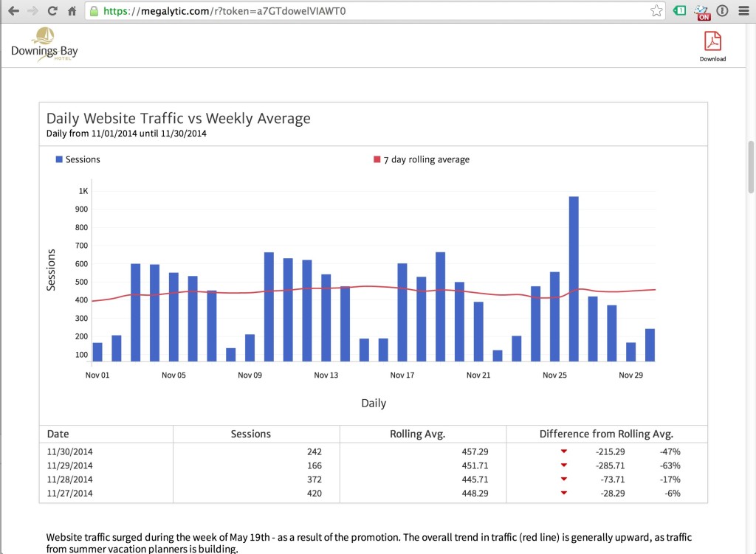Click the Date column header
The height and width of the screenshot is (554, 756).
click(58, 434)
